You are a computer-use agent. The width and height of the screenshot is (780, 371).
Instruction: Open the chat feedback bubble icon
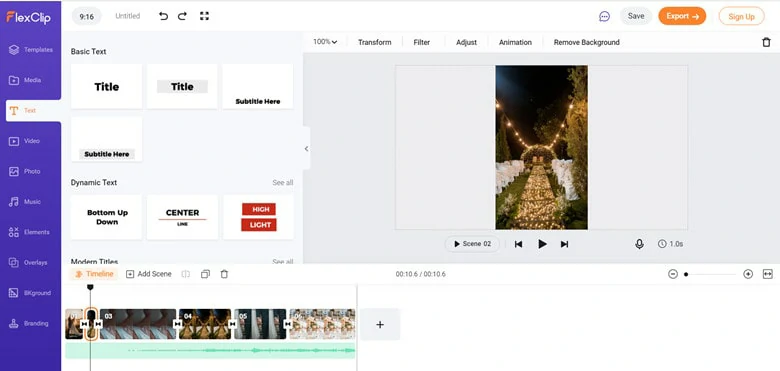[604, 16]
